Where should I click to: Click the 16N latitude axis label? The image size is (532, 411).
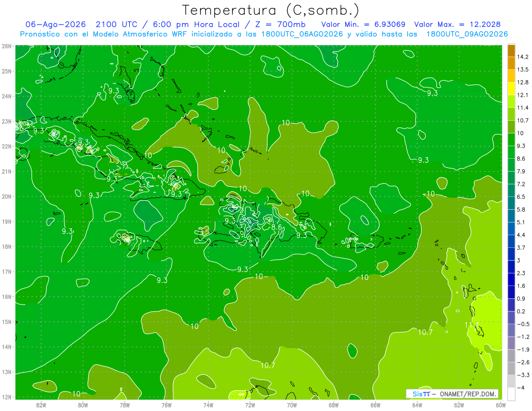click(x=6, y=297)
